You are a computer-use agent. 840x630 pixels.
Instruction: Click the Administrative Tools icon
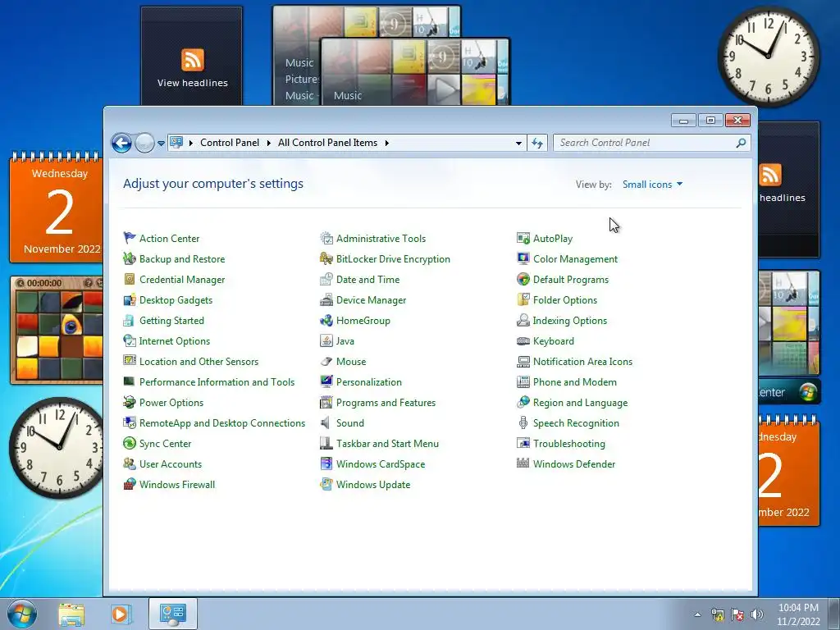pyautogui.click(x=326, y=238)
